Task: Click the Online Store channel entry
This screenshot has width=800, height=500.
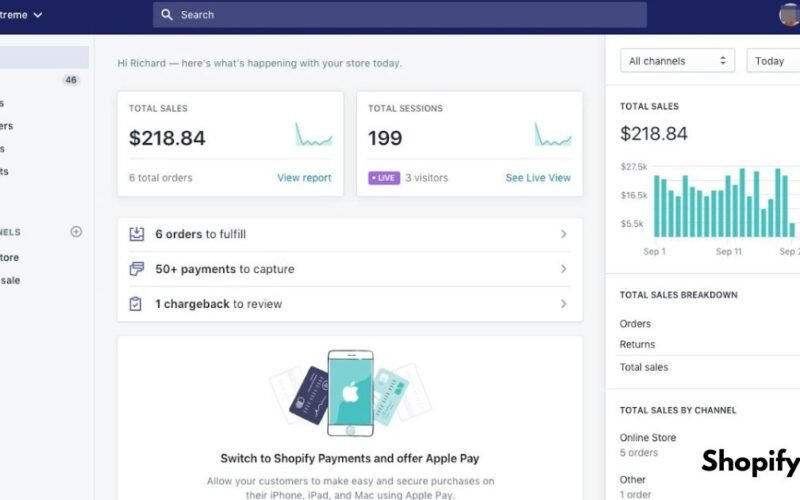Action: [648, 437]
